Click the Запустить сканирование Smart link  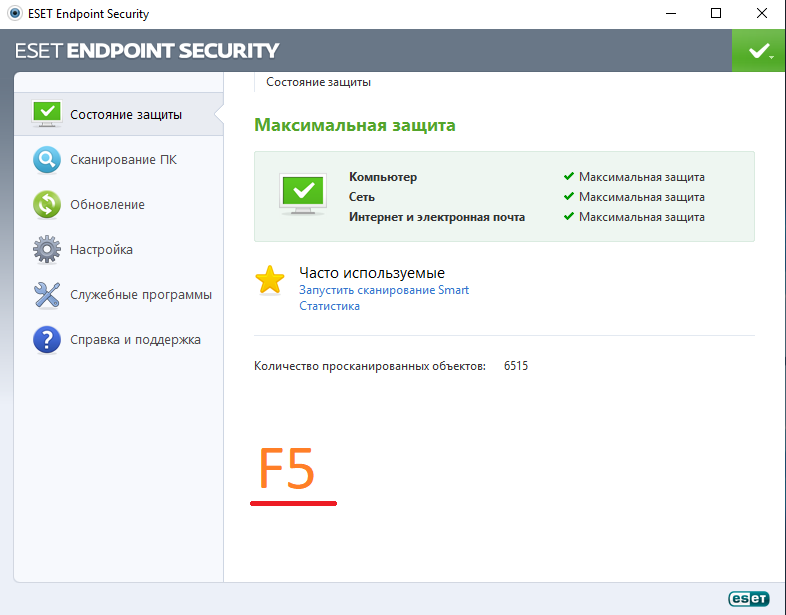pyautogui.click(x=384, y=290)
